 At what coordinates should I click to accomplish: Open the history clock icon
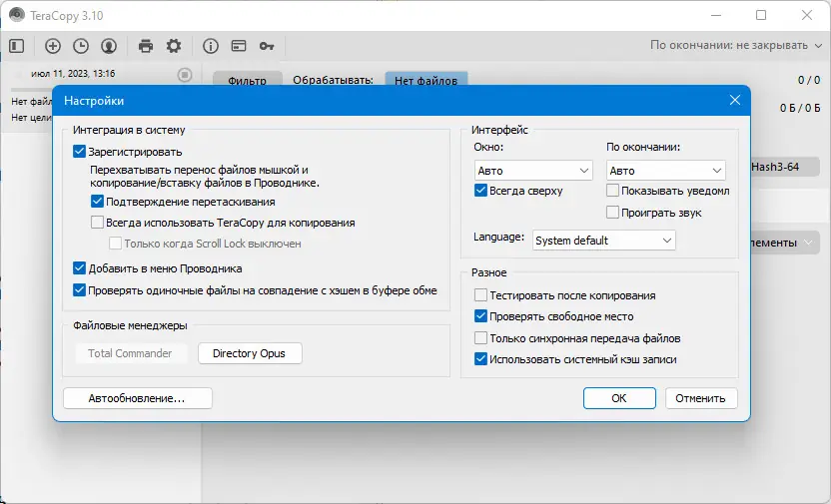click(x=81, y=46)
